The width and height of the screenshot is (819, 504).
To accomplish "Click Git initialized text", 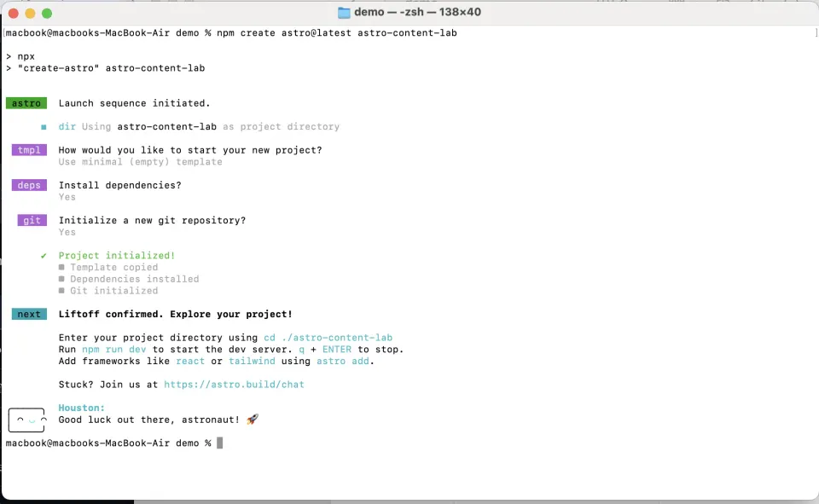I will [x=113, y=291].
